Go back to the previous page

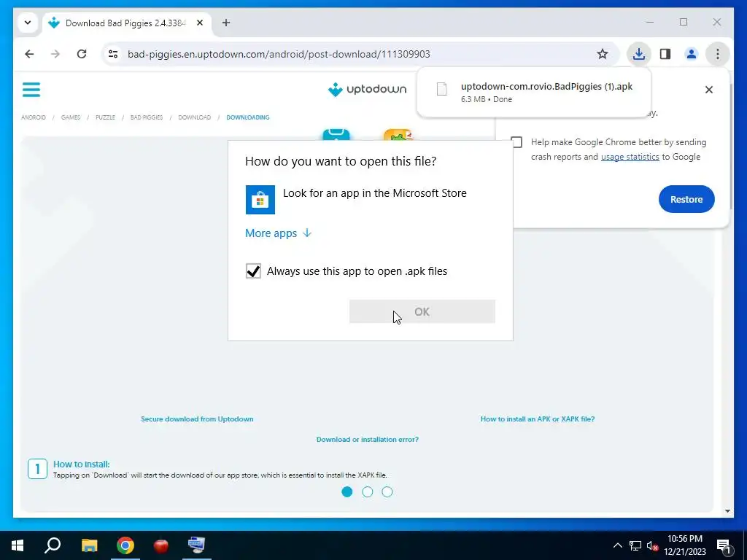coord(29,54)
